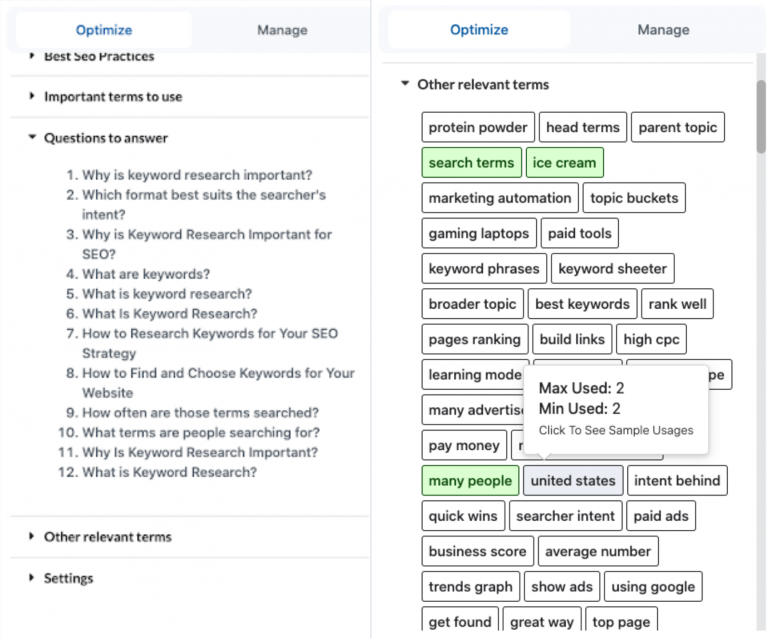Click 'Click To See Sample Usages' in tooltip
This screenshot has height=638, width=768.
[x=615, y=430]
